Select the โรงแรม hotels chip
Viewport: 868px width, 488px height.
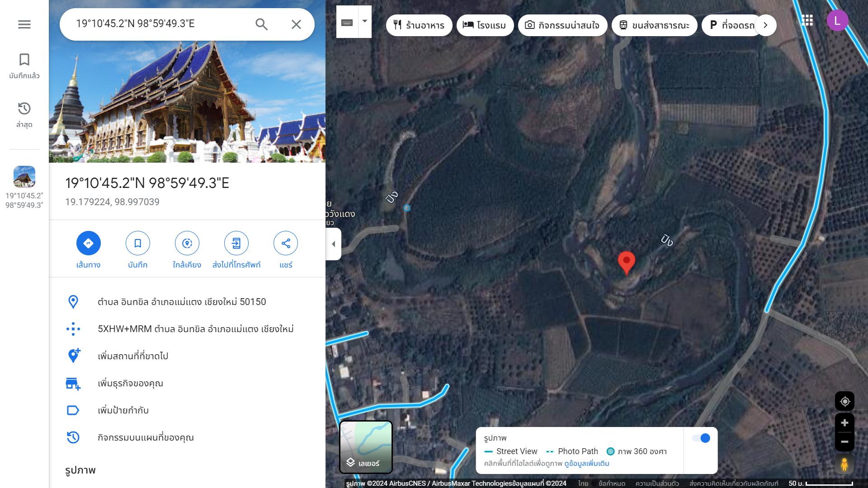(485, 25)
